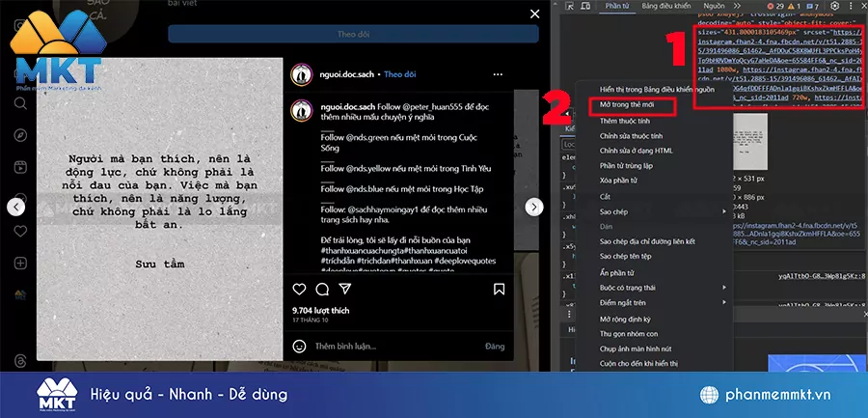
Task: Open Instagram Explore compass icon
Action: click(x=20, y=135)
